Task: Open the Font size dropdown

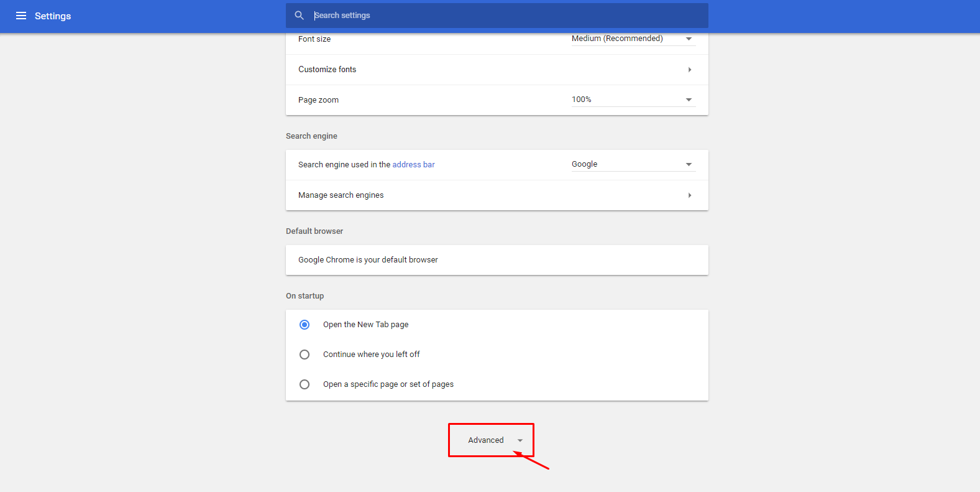Action: [x=633, y=39]
